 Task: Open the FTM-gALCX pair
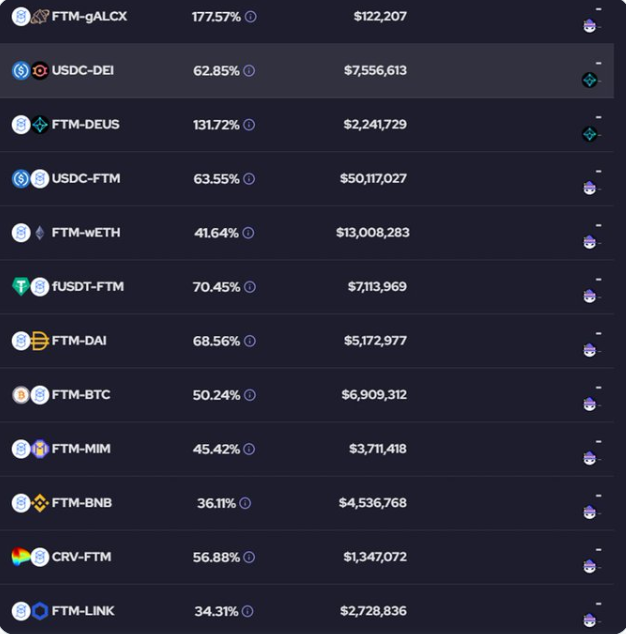[89, 17]
